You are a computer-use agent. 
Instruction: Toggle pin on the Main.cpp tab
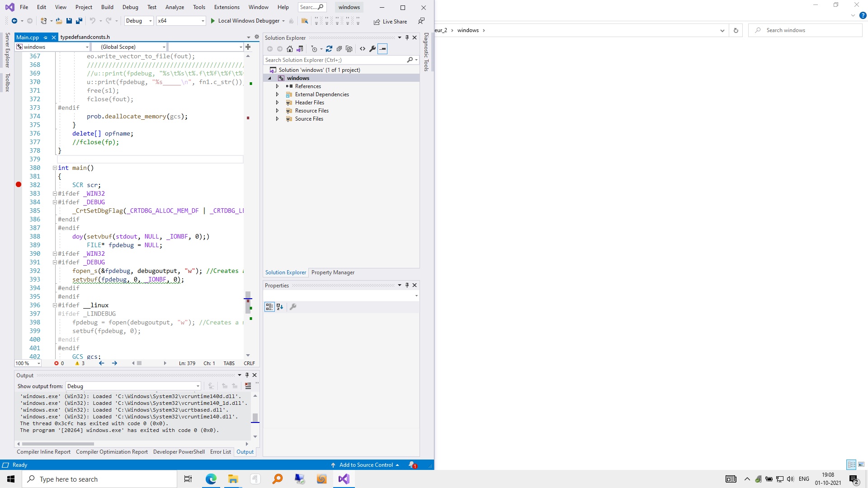(45, 38)
